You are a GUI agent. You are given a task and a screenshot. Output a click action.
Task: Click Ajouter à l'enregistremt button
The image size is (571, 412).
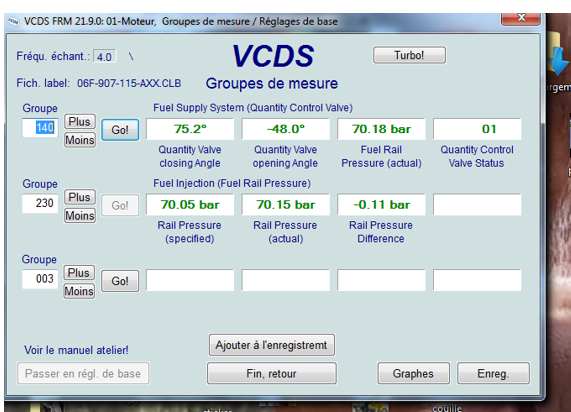272,345
